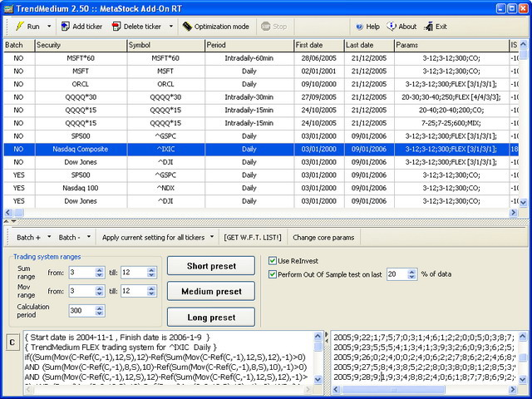Image resolution: width=532 pixels, height=399 pixels.
Task: Click the Stop icon in the toolbar
Action: tap(265, 26)
